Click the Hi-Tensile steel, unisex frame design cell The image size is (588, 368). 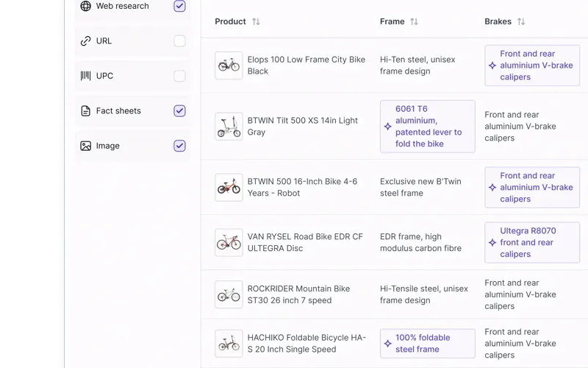pyautogui.click(x=424, y=294)
